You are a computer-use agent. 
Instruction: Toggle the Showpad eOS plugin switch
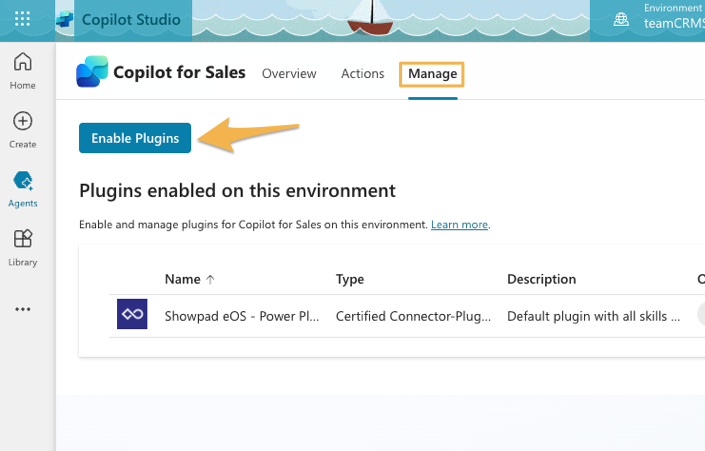pyautogui.click(x=701, y=314)
